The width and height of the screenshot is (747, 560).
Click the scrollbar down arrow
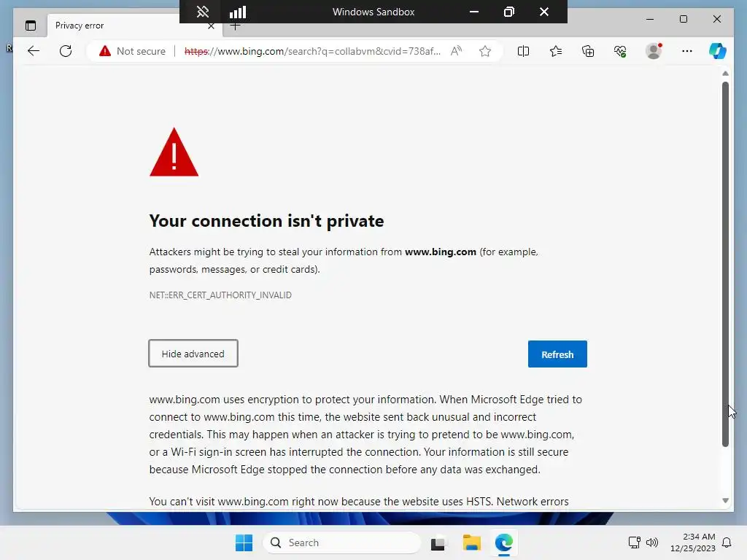click(725, 500)
